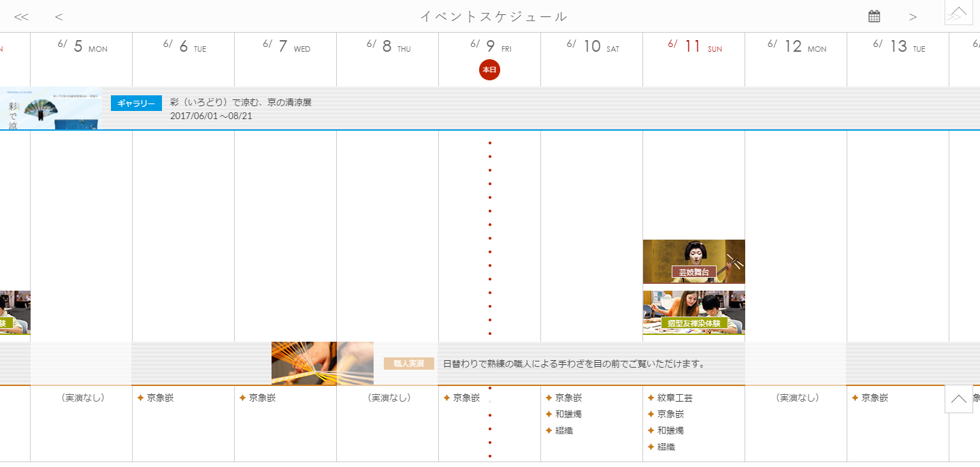Jump back with the double-arrow << button
The height and width of the screenshot is (467, 980).
coord(21,17)
